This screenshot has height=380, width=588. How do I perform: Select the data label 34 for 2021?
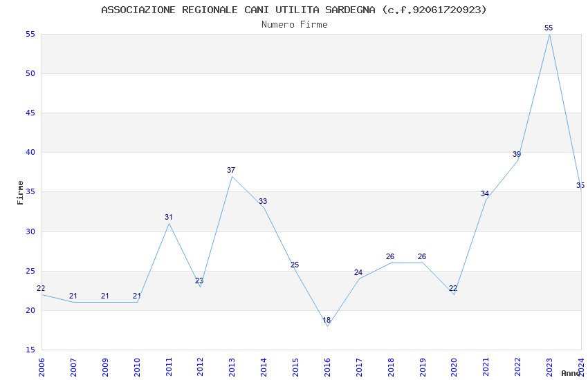(x=484, y=193)
